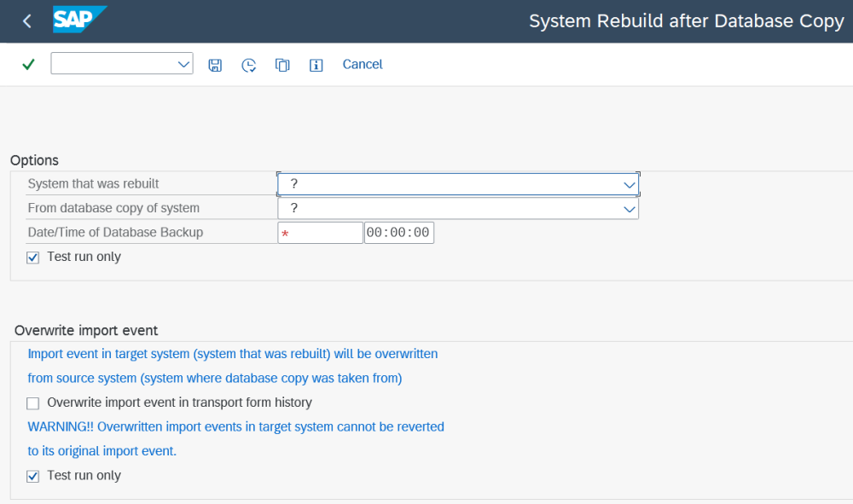Click the database backup date field

(x=321, y=233)
